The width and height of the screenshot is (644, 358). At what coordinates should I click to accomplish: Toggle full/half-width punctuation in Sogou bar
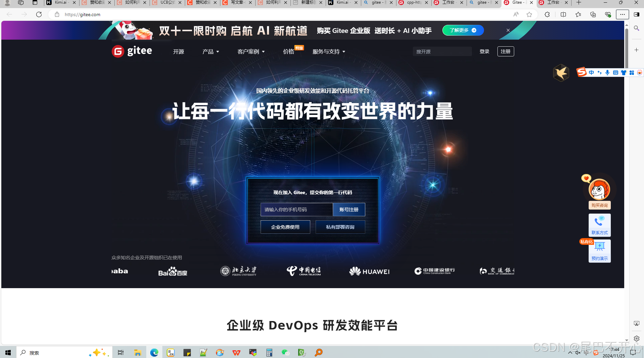point(600,73)
